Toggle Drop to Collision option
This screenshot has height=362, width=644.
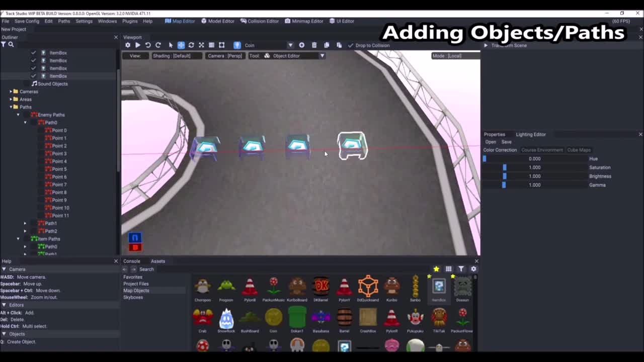coord(351,45)
